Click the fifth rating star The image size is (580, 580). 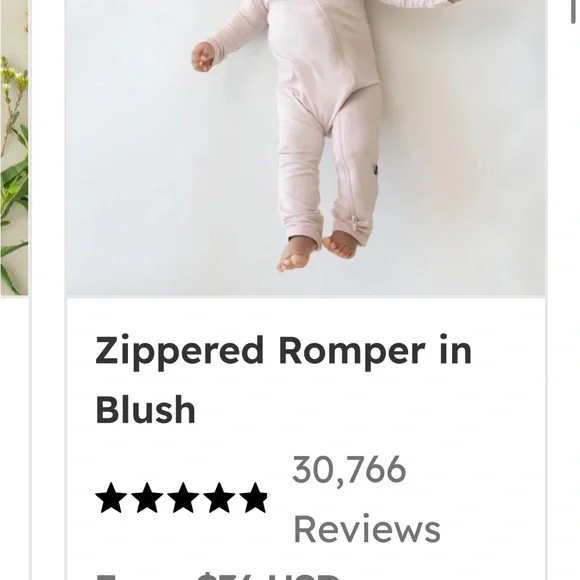coord(254,498)
